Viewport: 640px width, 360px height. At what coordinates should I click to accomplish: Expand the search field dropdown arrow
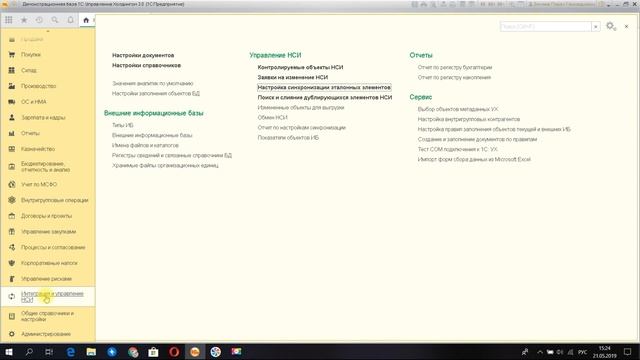pos(596,27)
